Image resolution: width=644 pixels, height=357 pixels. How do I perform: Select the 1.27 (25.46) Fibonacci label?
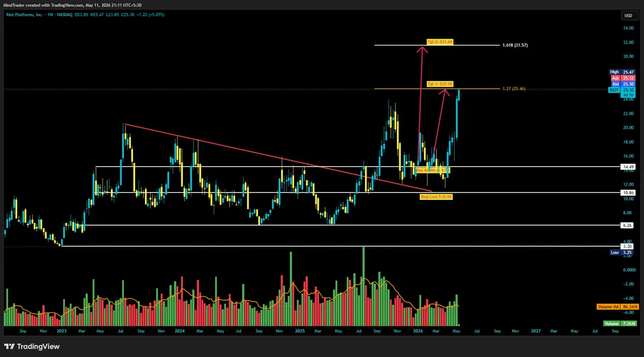(514, 88)
